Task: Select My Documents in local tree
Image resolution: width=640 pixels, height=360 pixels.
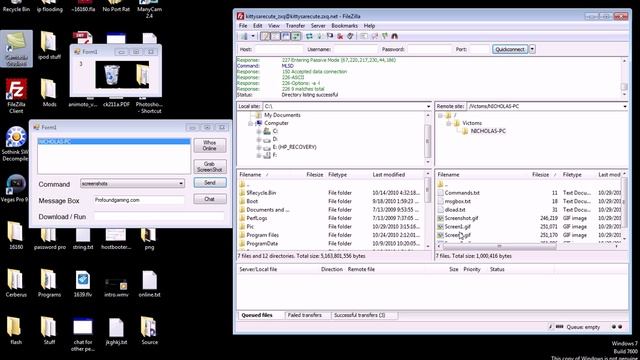Action: tap(282, 115)
